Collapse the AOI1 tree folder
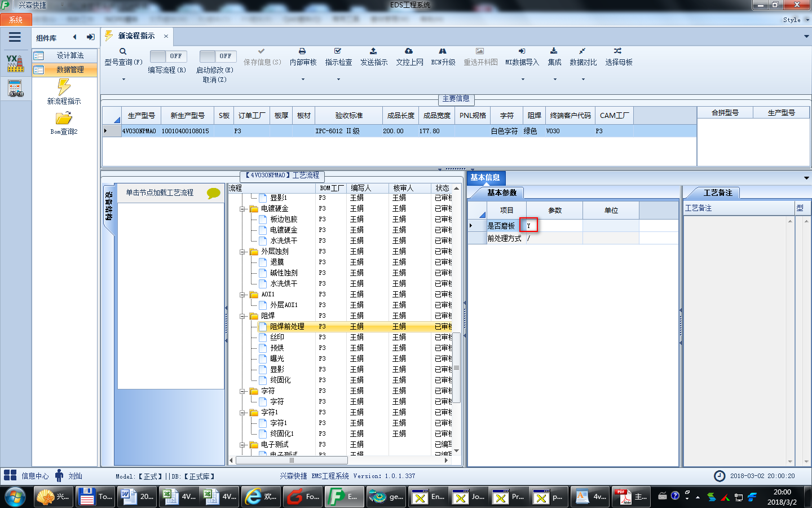This screenshot has height=508, width=812. click(242, 295)
